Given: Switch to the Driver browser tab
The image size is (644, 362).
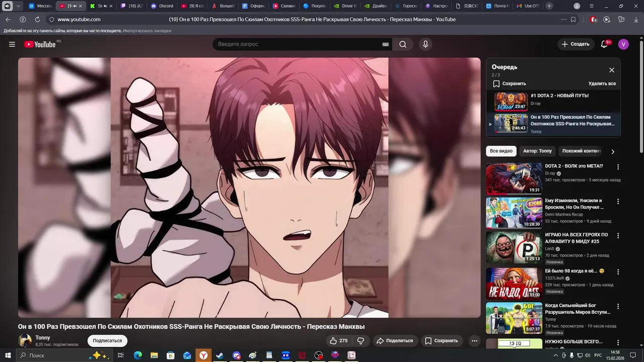Looking at the screenshot, I should click(x=345, y=6).
